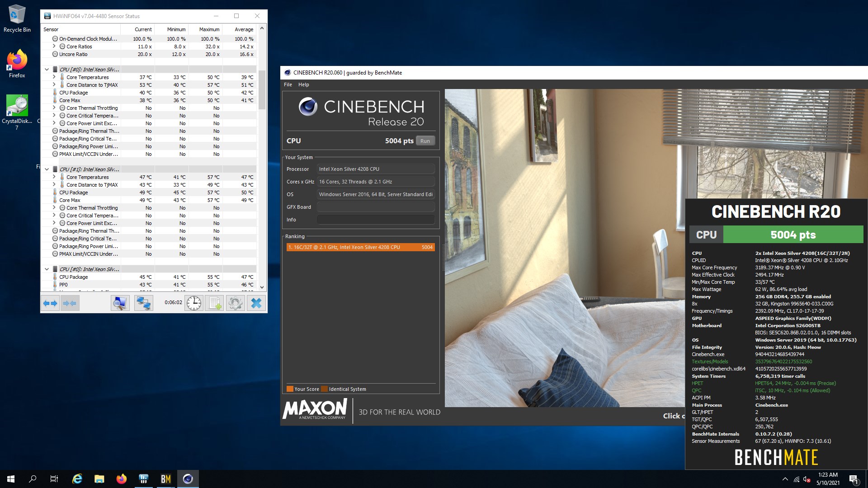Open the muted volume tray icon
This screenshot has width=868, height=488.
[807, 479]
